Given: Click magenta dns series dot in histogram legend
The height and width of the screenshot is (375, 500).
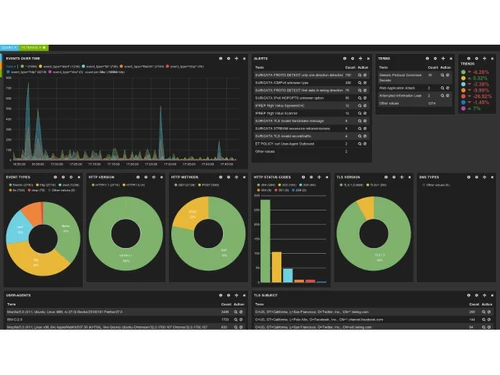Looking at the screenshot, I should (x=50, y=72).
